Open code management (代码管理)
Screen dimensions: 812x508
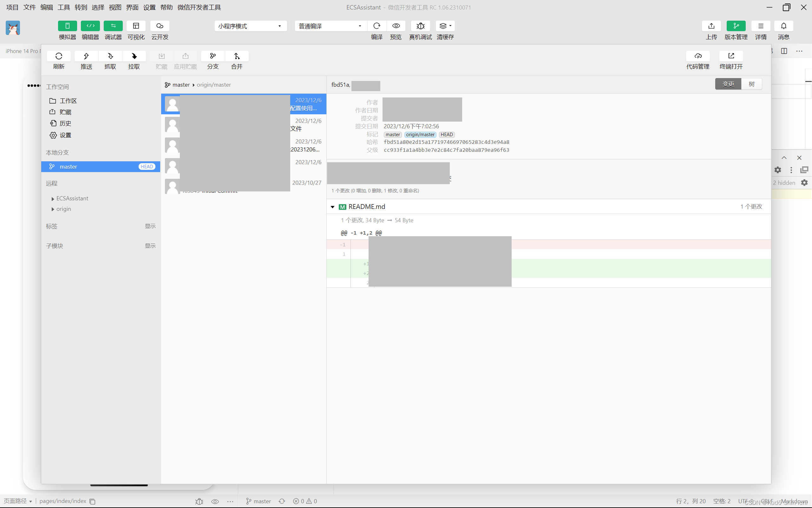pyautogui.click(x=698, y=56)
